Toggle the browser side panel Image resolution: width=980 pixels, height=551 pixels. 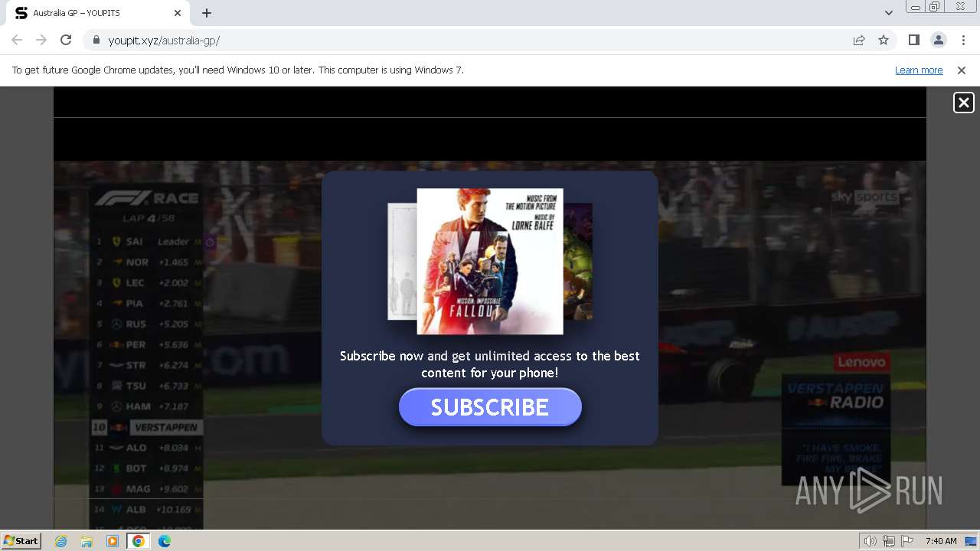click(x=913, y=41)
